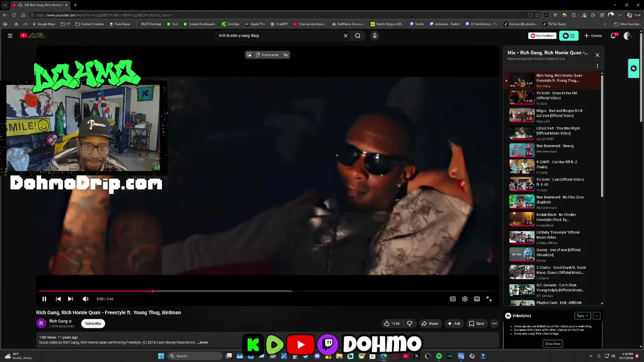Open the Creator Dashboard bookmark

coord(200,24)
